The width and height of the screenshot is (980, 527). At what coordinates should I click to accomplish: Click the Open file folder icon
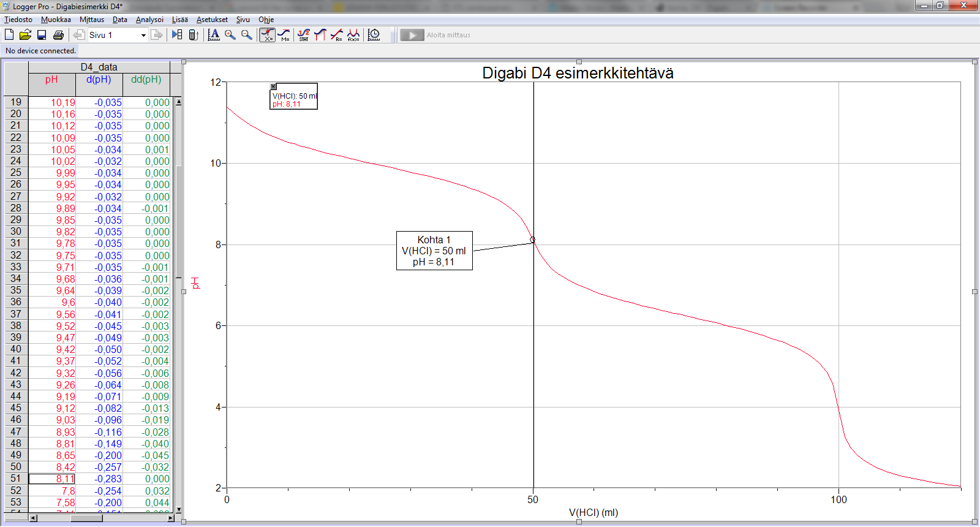(x=25, y=35)
